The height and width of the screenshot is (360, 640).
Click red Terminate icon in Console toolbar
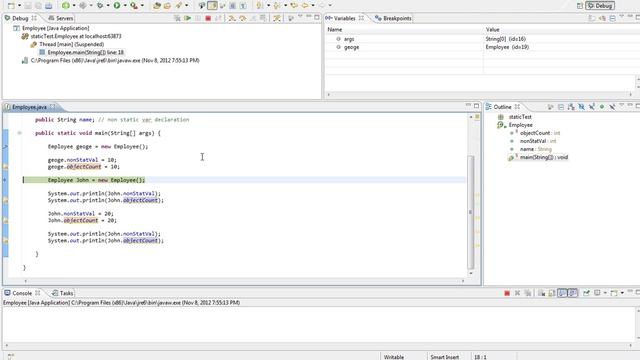pyautogui.click(x=507, y=293)
